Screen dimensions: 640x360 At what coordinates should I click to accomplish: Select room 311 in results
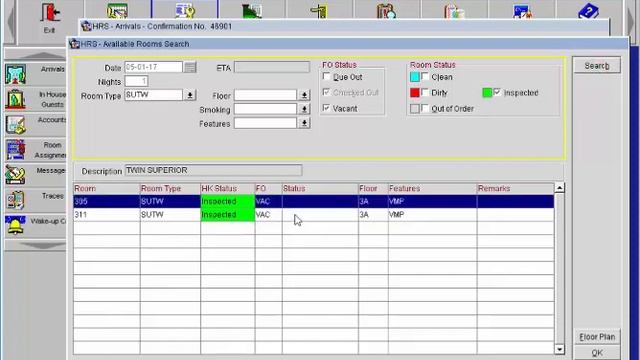pyautogui.click(x=313, y=215)
